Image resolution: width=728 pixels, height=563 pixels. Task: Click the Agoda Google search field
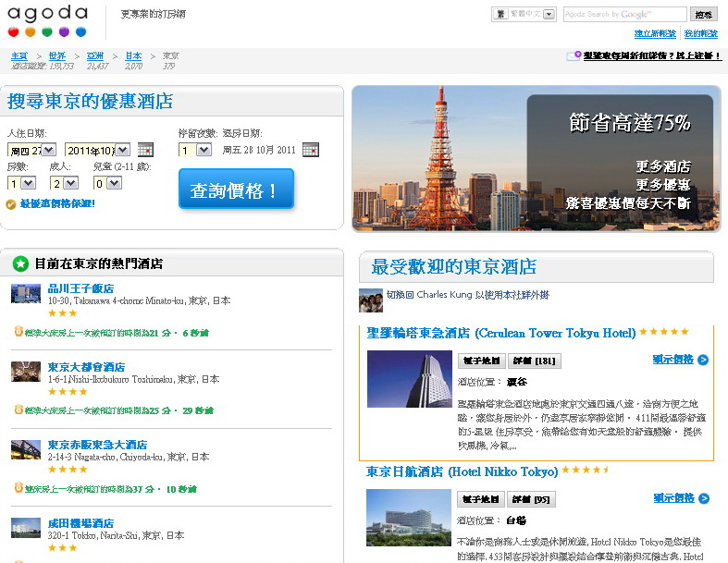[x=624, y=14]
